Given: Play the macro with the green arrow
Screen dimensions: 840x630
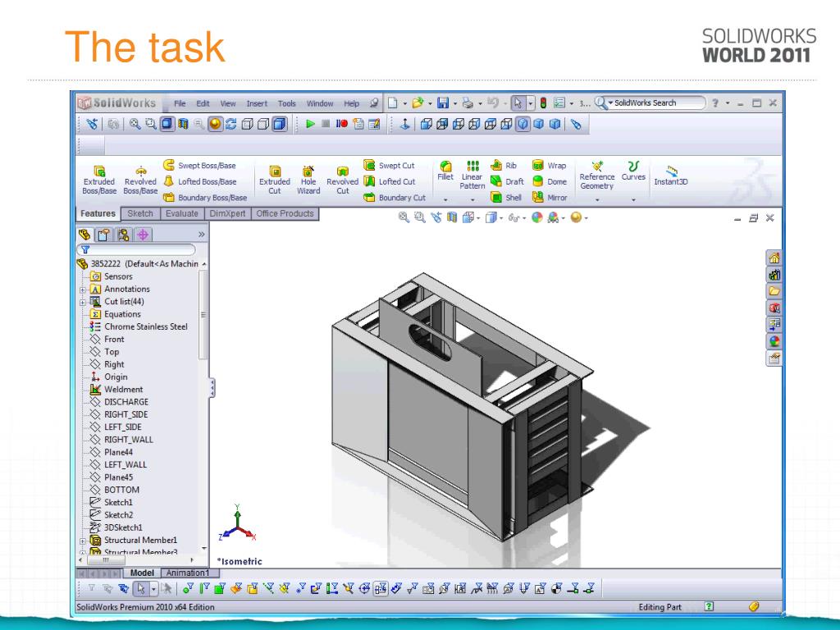Looking at the screenshot, I should click(310, 125).
